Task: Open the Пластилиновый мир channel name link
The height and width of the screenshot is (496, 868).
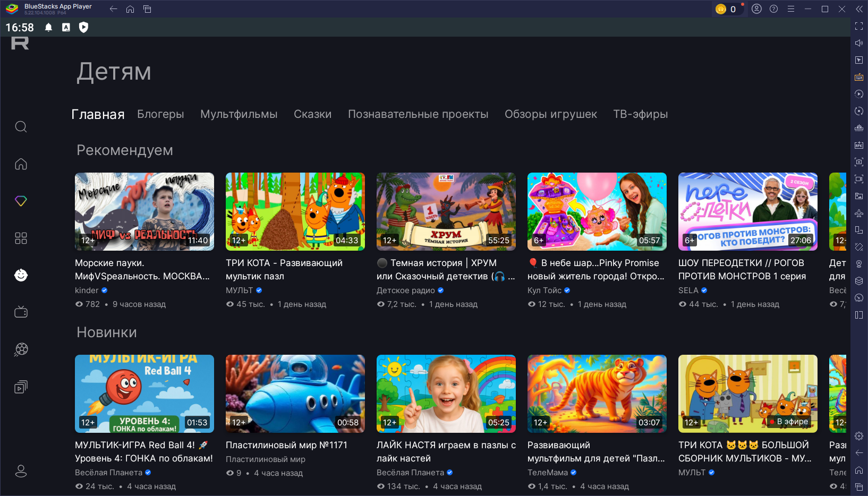Action: 266,459
